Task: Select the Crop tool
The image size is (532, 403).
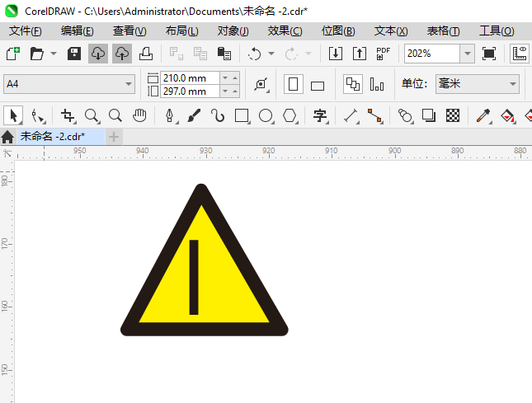Action: point(68,115)
